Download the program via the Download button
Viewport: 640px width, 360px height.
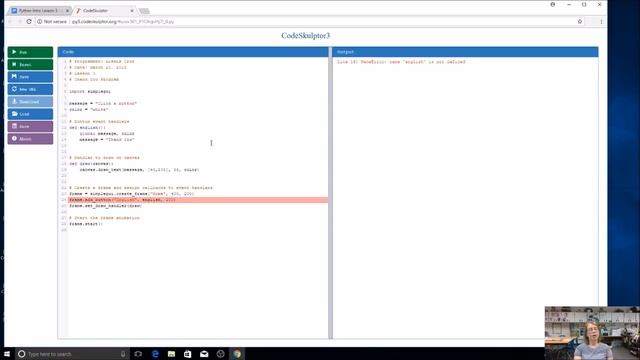(x=30, y=102)
